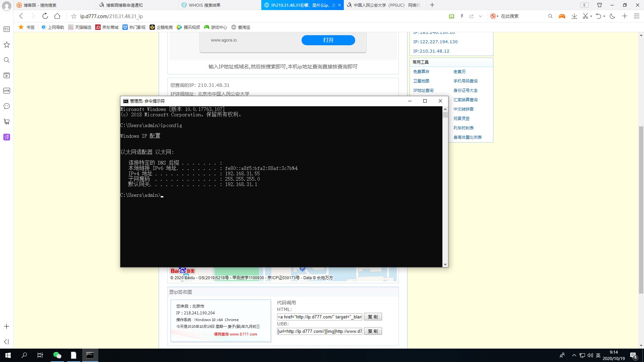
Task: Click the reader mode book icon
Action: click(451, 16)
